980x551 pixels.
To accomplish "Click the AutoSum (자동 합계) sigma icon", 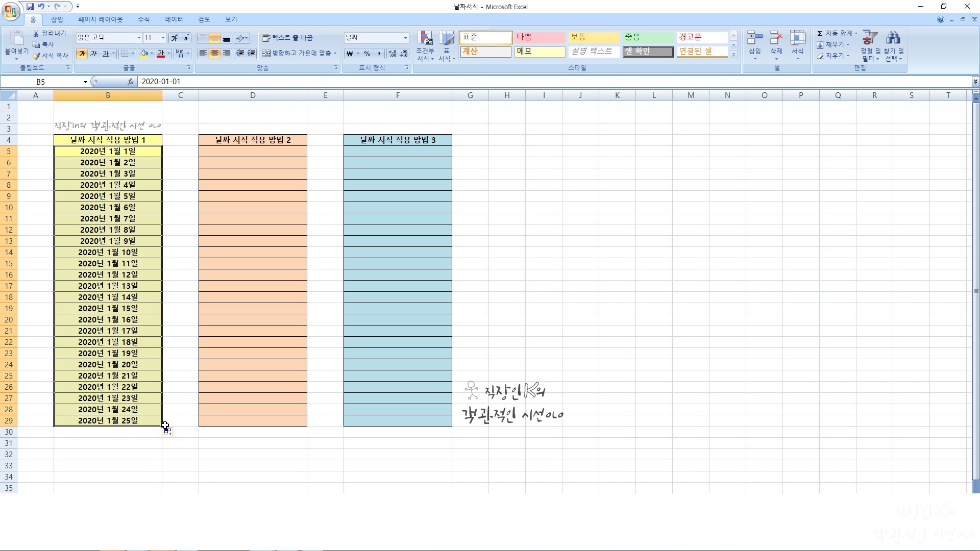I will 820,33.
